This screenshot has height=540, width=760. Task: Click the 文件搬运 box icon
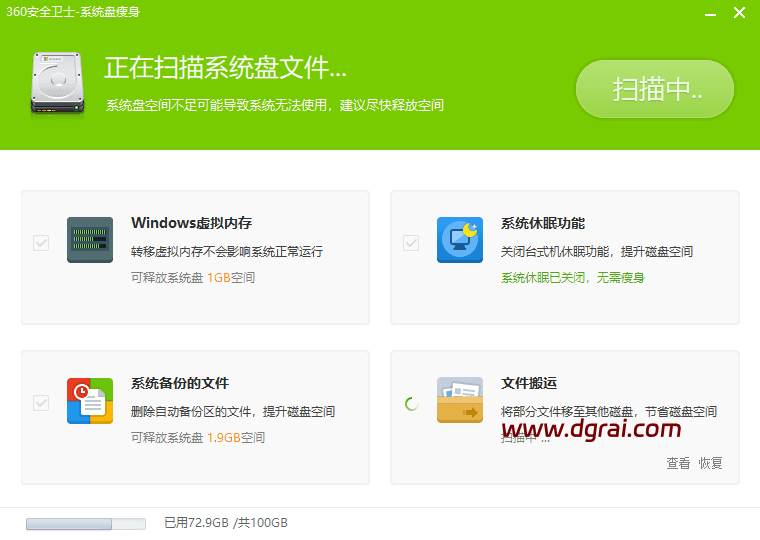[459, 400]
